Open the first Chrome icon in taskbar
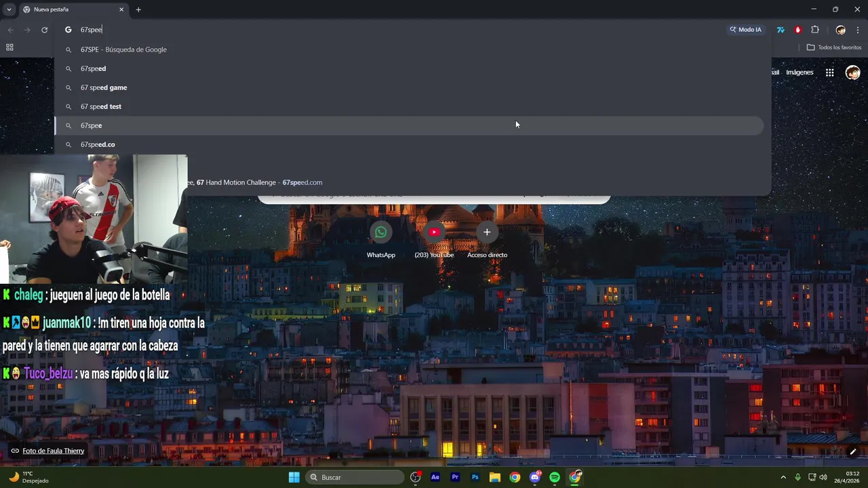Image resolution: width=868 pixels, height=488 pixels. 515,477
